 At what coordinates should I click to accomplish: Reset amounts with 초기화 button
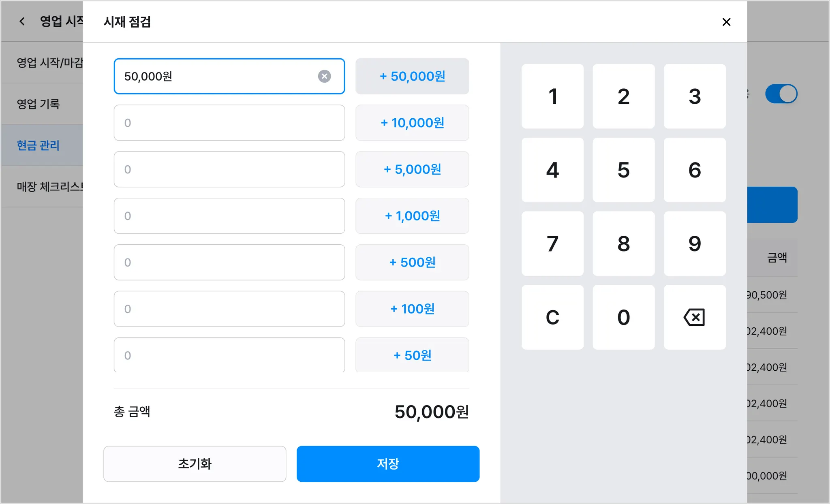click(x=195, y=464)
